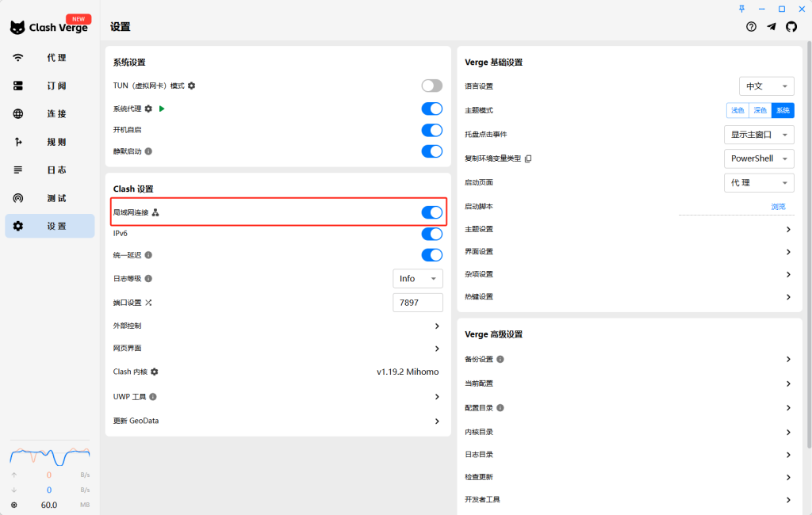The image size is (812, 515).
Task: Open the help documentation icon
Action: point(751,27)
